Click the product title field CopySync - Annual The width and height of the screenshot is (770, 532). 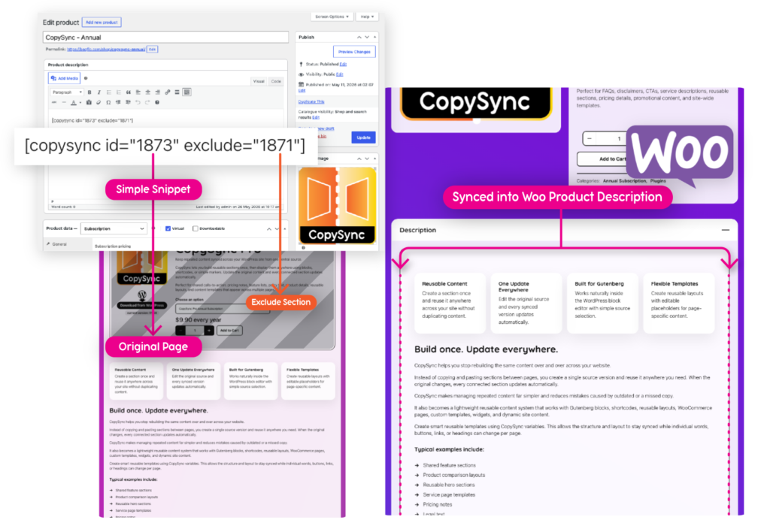165,38
